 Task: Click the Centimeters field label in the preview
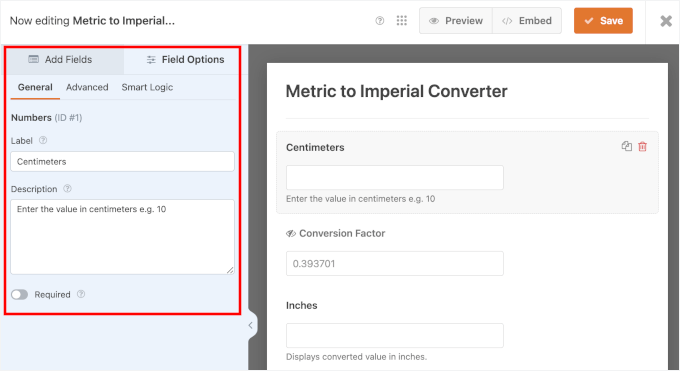pos(315,148)
